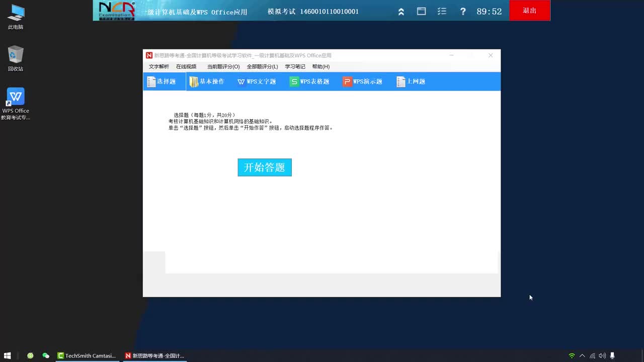644x362 pixels.
Task: Switch to 新思路等考通 taskbar item
Action: pos(155,355)
